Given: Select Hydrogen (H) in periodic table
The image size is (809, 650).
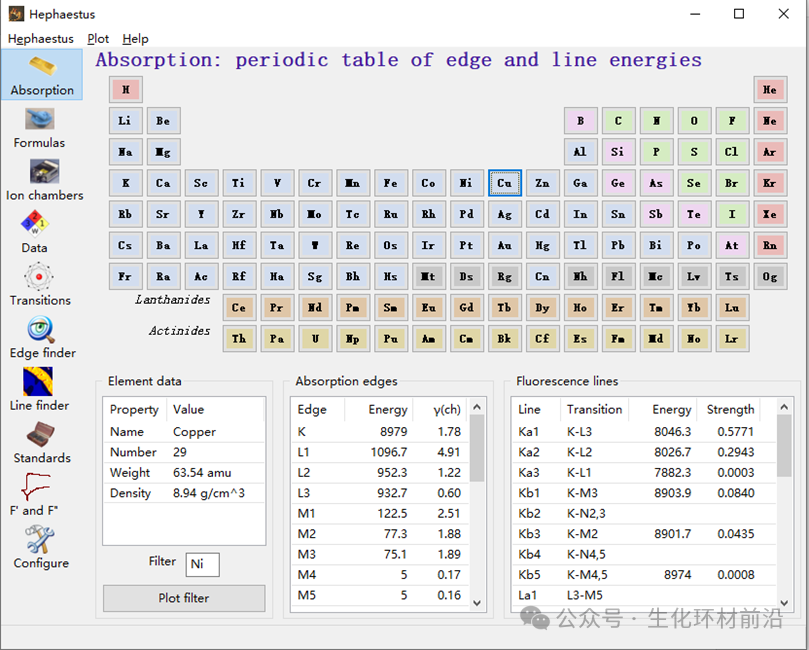Looking at the screenshot, I should coord(126,90).
